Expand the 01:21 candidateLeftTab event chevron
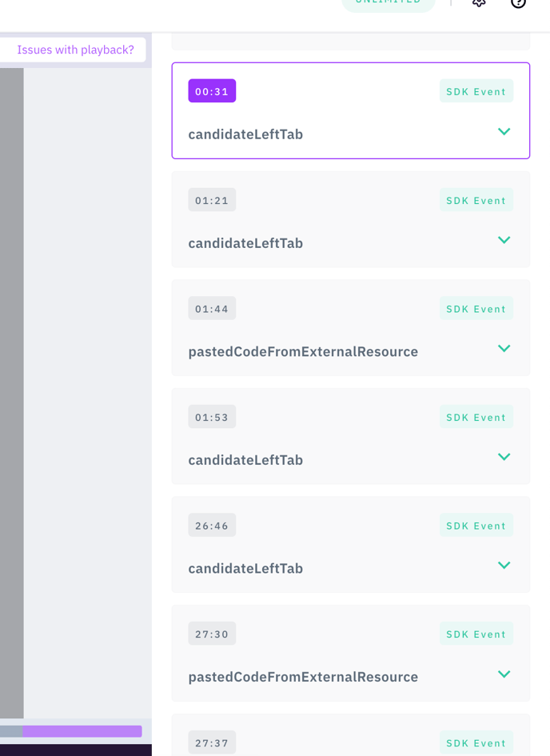Screen dimensions: 550x756 tap(504, 240)
